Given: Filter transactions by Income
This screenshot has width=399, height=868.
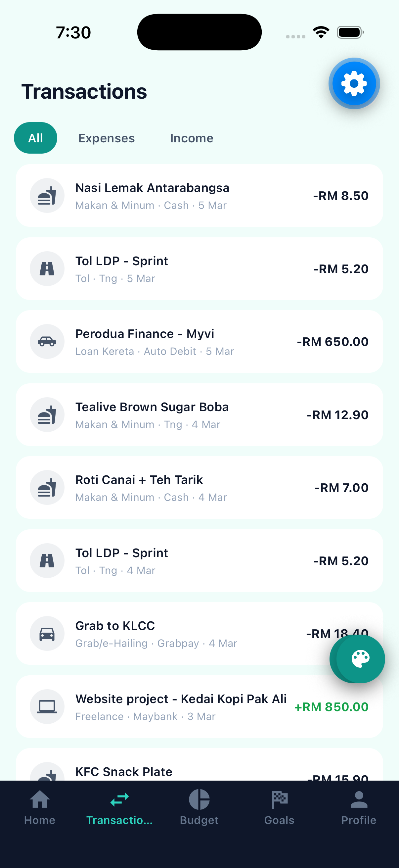Looking at the screenshot, I should (x=192, y=138).
